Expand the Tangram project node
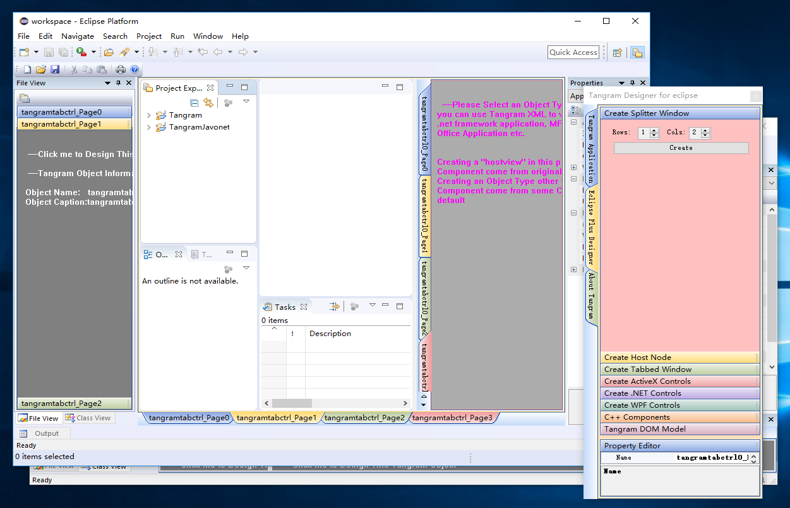 [149, 115]
